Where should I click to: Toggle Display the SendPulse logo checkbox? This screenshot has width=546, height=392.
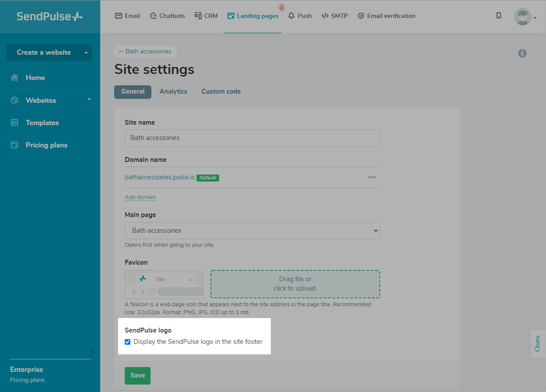(x=128, y=342)
